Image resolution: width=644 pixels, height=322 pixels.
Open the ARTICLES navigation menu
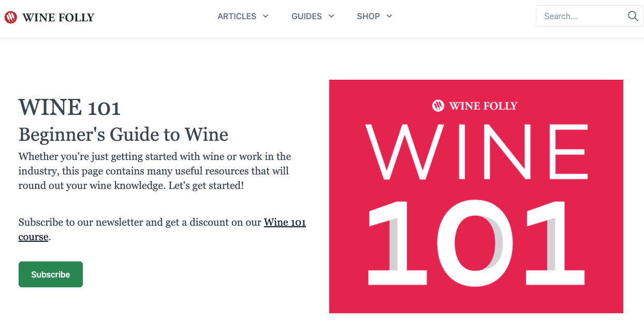237,16
